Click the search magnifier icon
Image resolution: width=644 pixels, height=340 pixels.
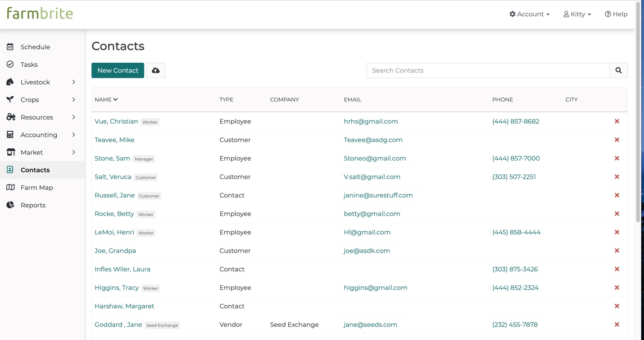click(618, 70)
